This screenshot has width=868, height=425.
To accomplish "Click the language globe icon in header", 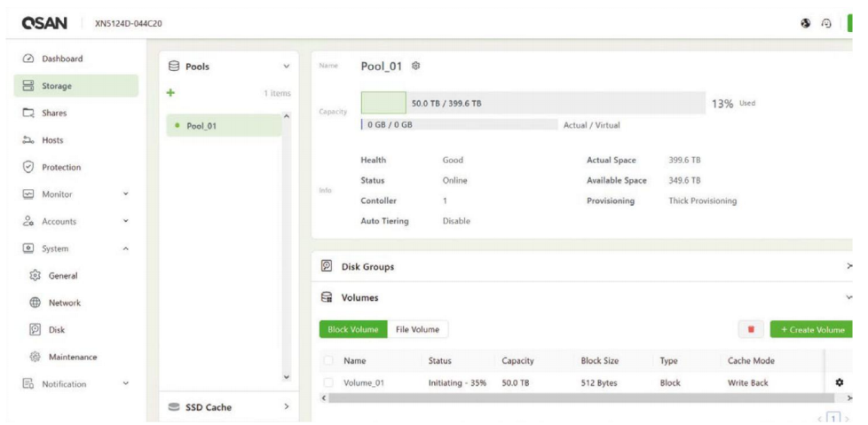I will coord(805,24).
